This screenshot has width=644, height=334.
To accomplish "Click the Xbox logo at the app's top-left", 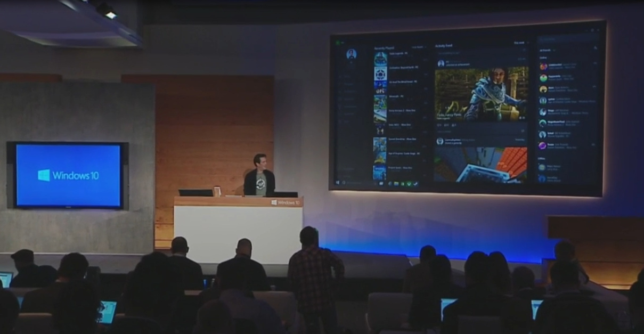I will [338, 42].
